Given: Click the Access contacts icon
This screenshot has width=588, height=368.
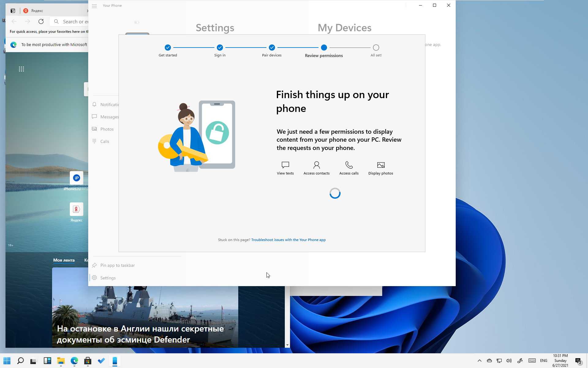Looking at the screenshot, I should pyautogui.click(x=316, y=165).
